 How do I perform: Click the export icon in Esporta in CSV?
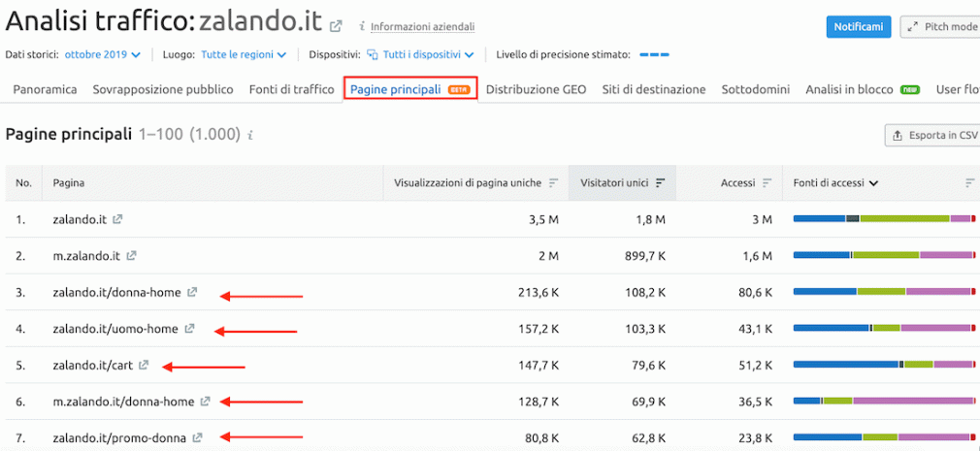(898, 135)
